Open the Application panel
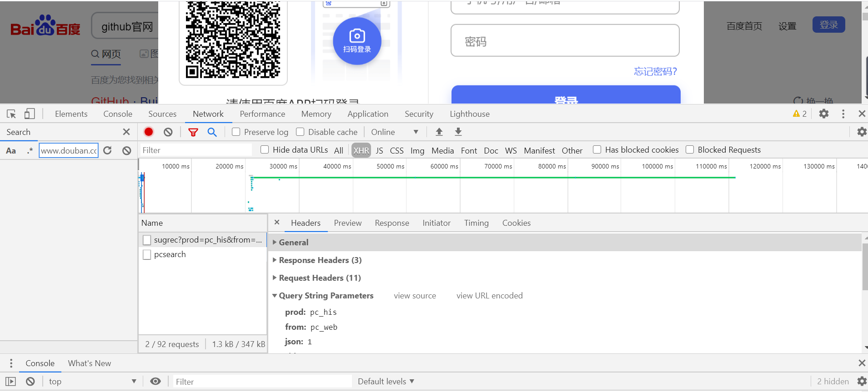 click(x=368, y=114)
